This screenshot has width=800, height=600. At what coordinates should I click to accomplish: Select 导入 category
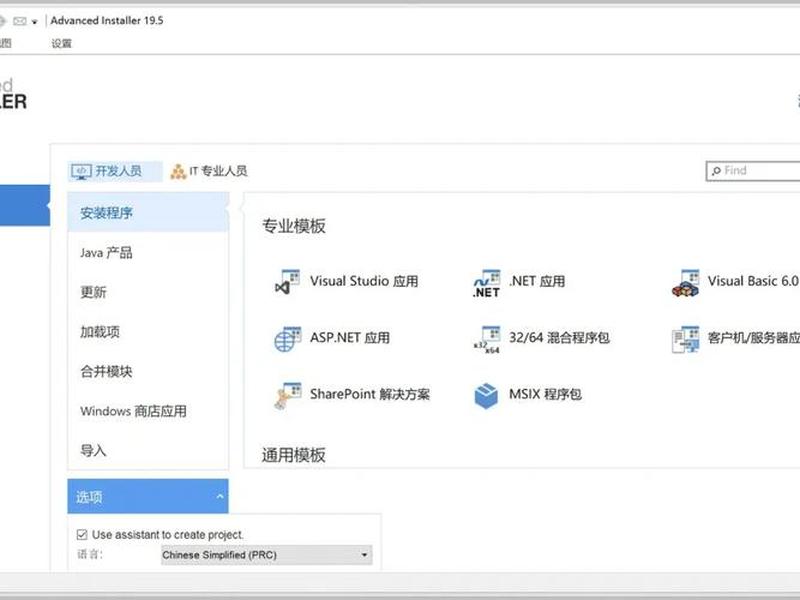point(148,451)
